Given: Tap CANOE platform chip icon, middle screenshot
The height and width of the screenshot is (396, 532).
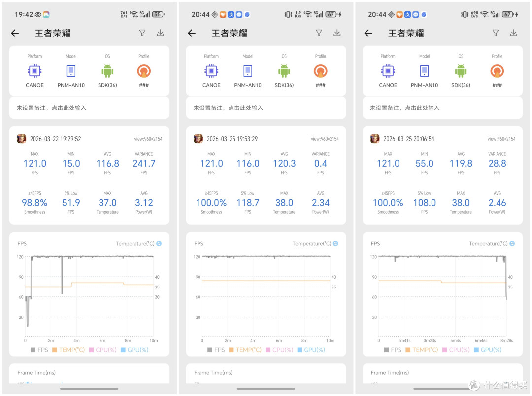Looking at the screenshot, I should pyautogui.click(x=211, y=72).
